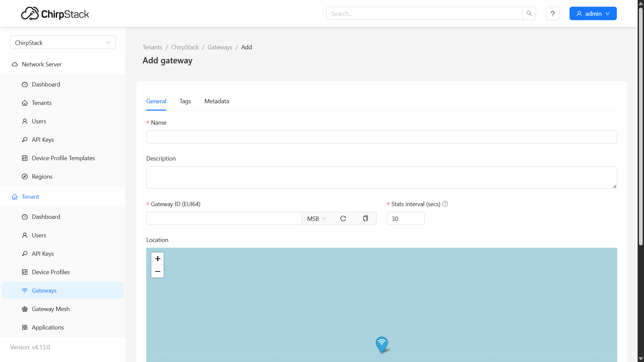
Task: Open Device Profile Templates in sidebar
Action: [x=63, y=158]
